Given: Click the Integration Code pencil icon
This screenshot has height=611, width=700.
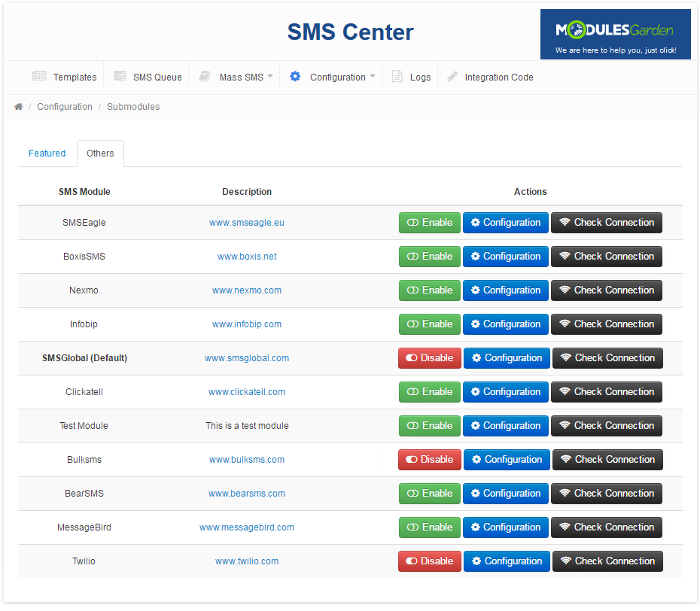Looking at the screenshot, I should 452,76.
